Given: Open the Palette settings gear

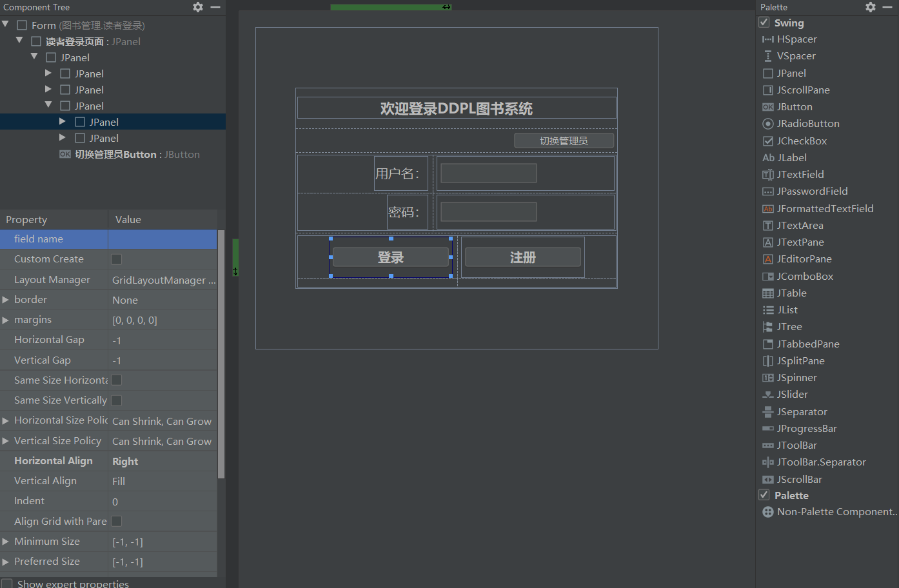Looking at the screenshot, I should [x=869, y=7].
